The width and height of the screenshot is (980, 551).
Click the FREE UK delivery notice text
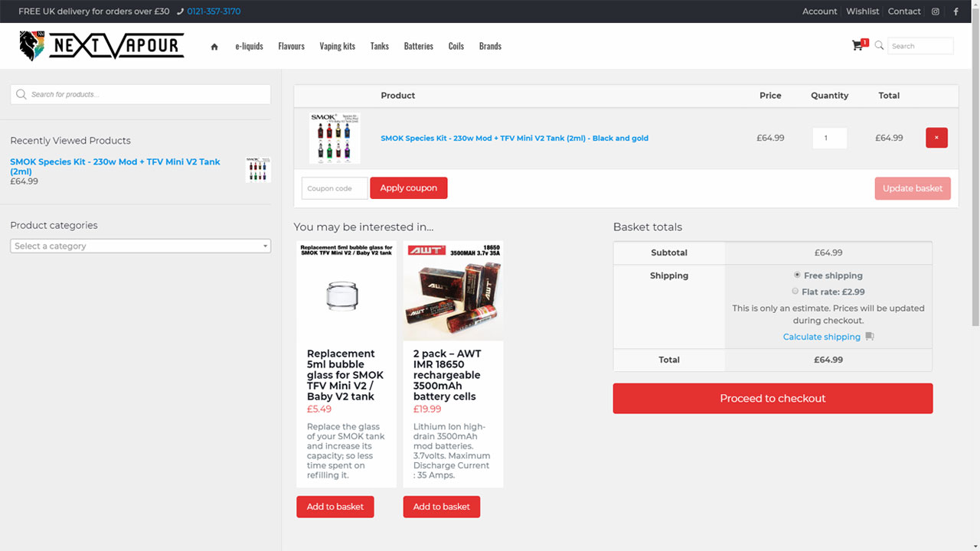(94, 11)
